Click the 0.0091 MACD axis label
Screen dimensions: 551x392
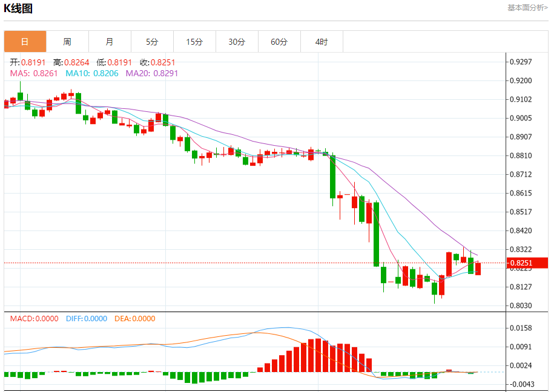[521, 347]
